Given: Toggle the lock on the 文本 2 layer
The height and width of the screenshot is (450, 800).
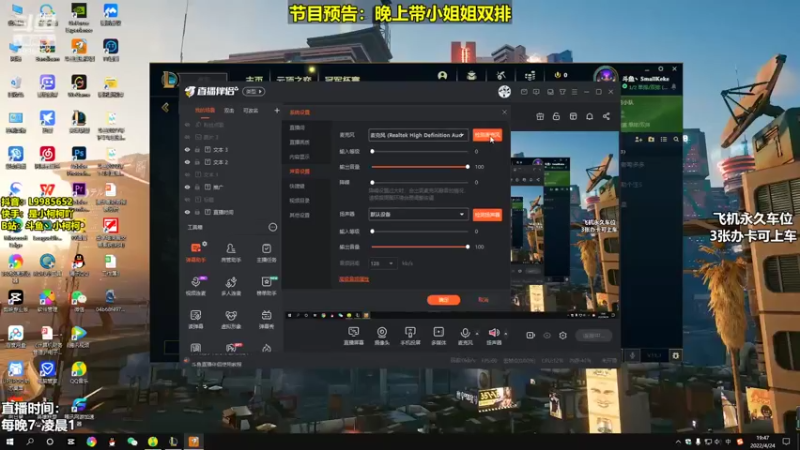Looking at the screenshot, I should pyautogui.click(x=197, y=162).
